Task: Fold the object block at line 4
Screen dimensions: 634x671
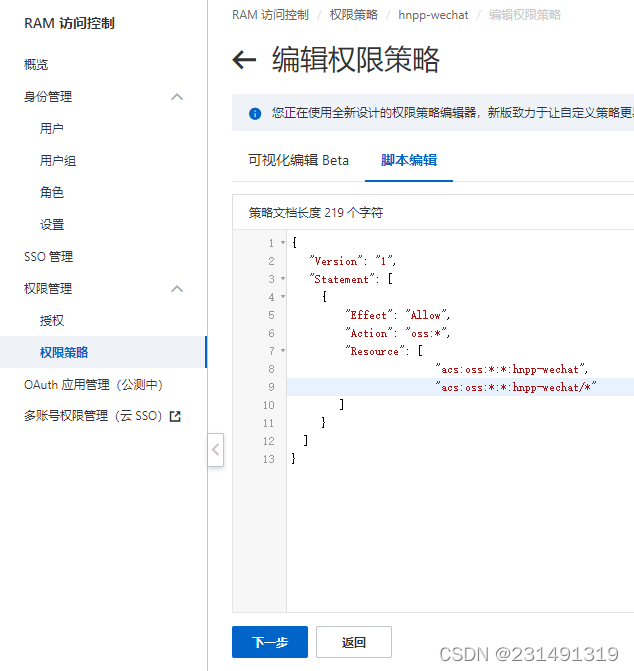Action: point(283,297)
